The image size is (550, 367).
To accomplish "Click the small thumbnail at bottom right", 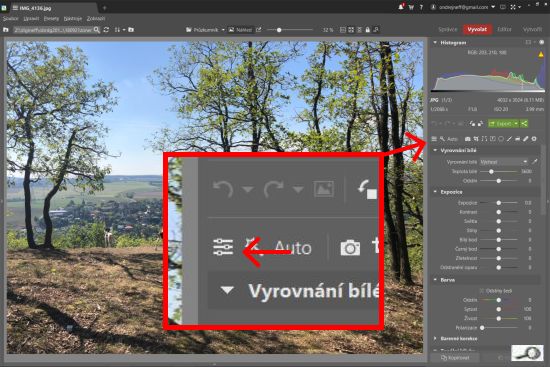I will (527, 353).
